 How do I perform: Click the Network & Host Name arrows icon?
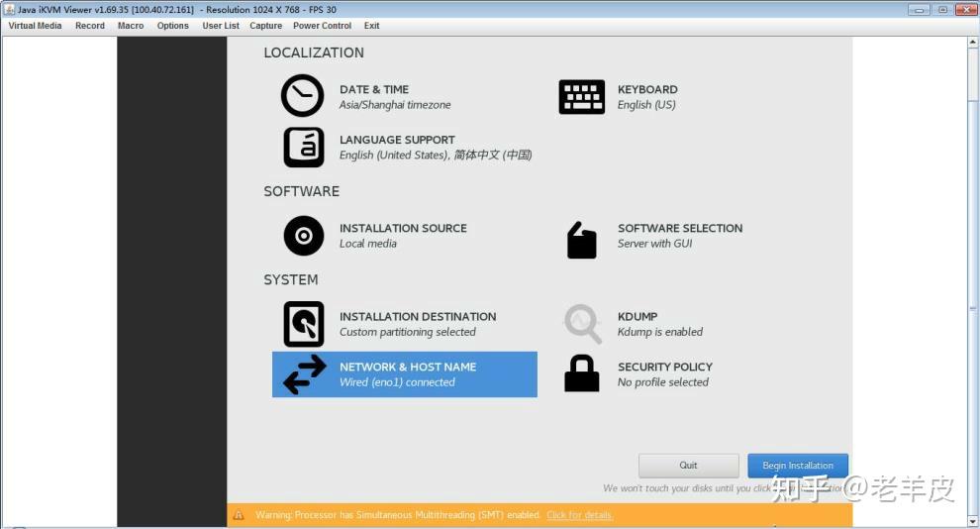pos(304,374)
